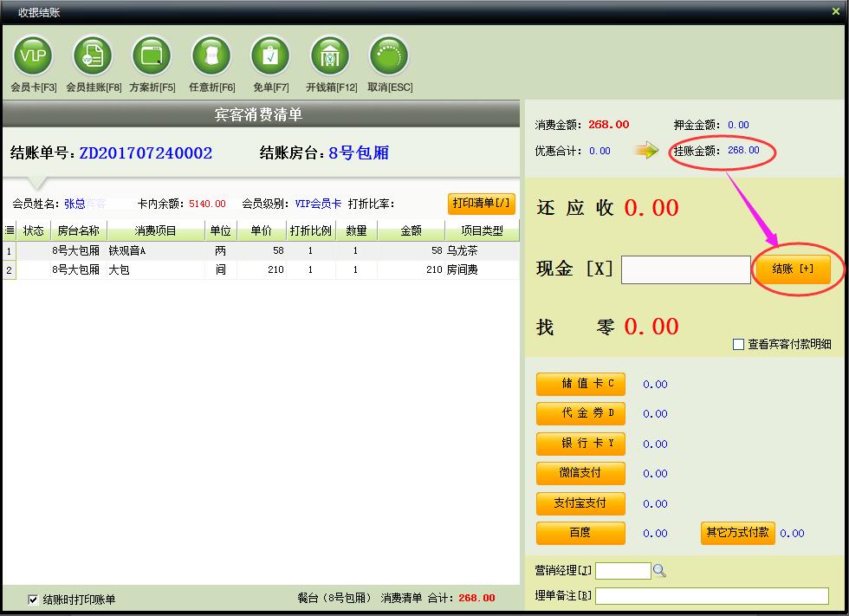The image size is (849, 616).
Task: Click the 押金金额 0.00 value
Action: (x=738, y=125)
